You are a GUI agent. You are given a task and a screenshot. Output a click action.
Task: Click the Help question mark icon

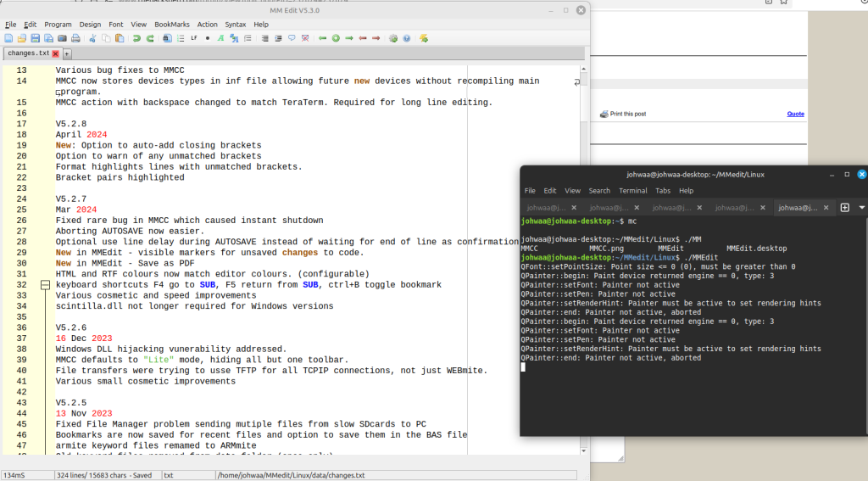[406, 38]
